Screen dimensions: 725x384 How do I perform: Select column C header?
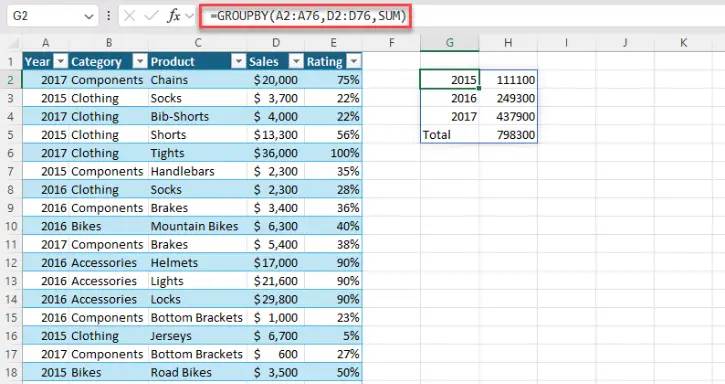click(198, 43)
